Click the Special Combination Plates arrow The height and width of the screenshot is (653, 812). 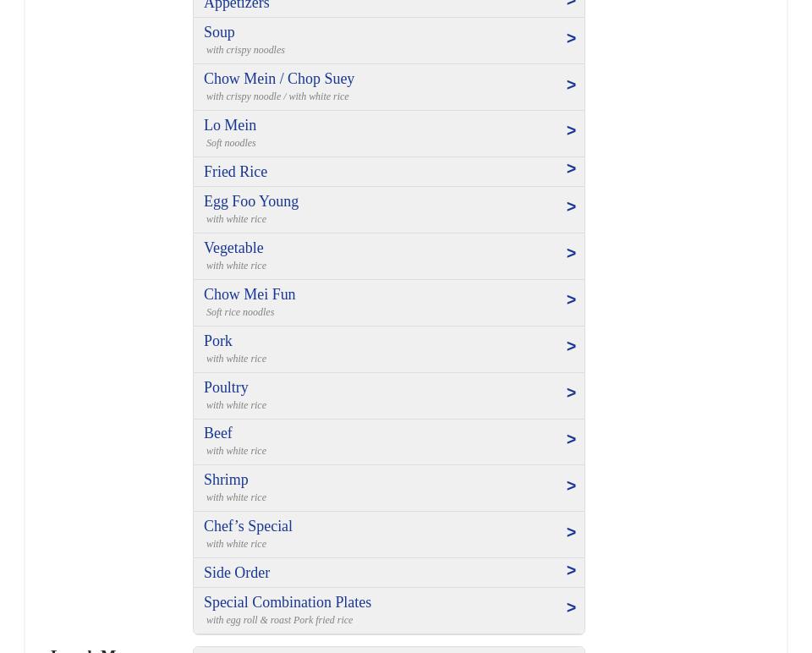571,608
